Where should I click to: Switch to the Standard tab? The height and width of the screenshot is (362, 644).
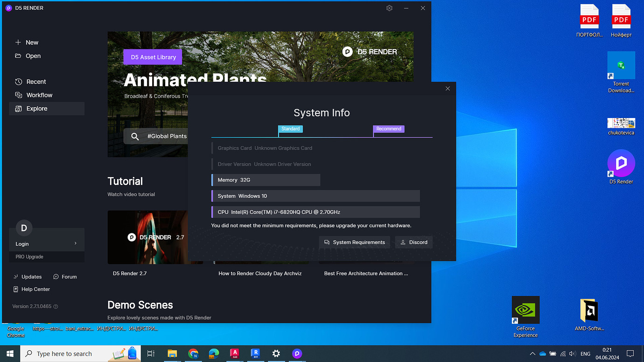(x=290, y=128)
